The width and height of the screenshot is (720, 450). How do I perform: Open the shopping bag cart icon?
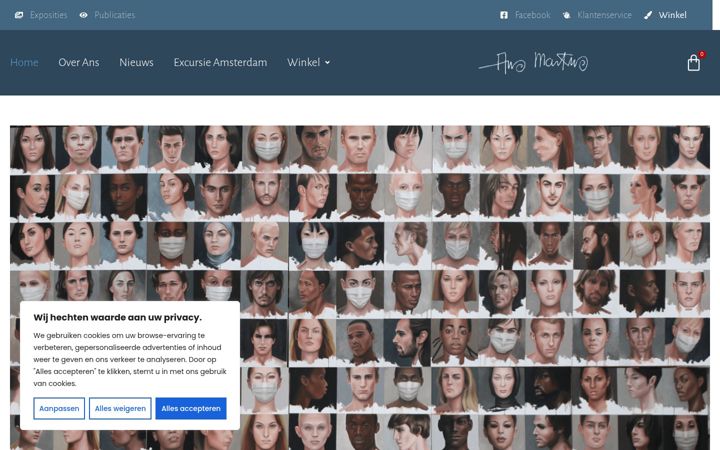(x=693, y=63)
